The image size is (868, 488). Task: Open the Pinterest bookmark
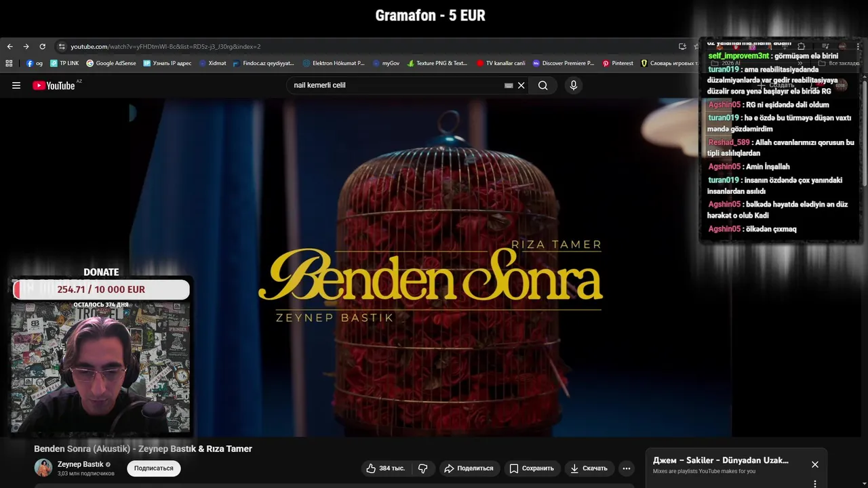click(618, 63)
